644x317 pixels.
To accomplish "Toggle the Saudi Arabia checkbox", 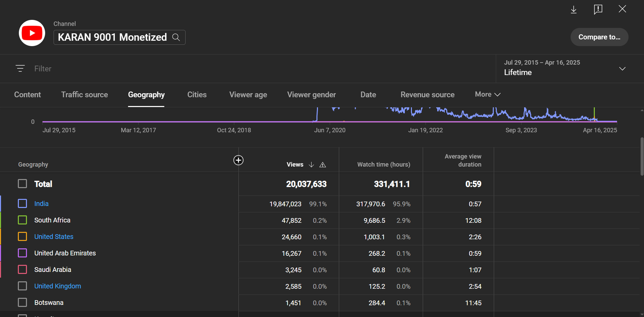I will click(23, 270).
